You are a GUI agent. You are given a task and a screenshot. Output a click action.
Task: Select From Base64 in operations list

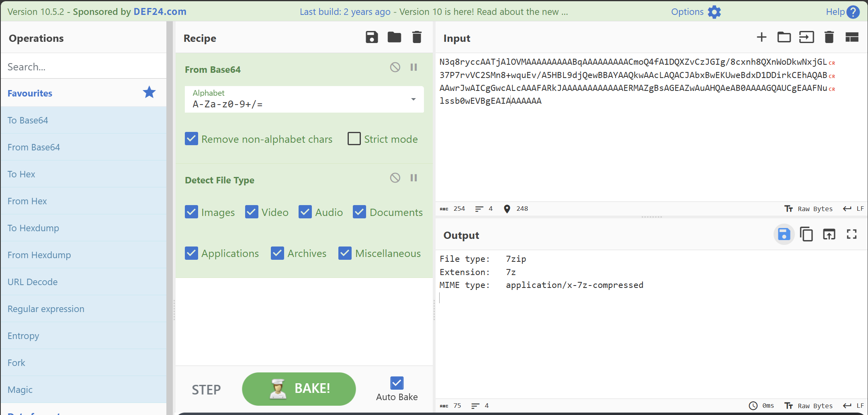[83, 147]
